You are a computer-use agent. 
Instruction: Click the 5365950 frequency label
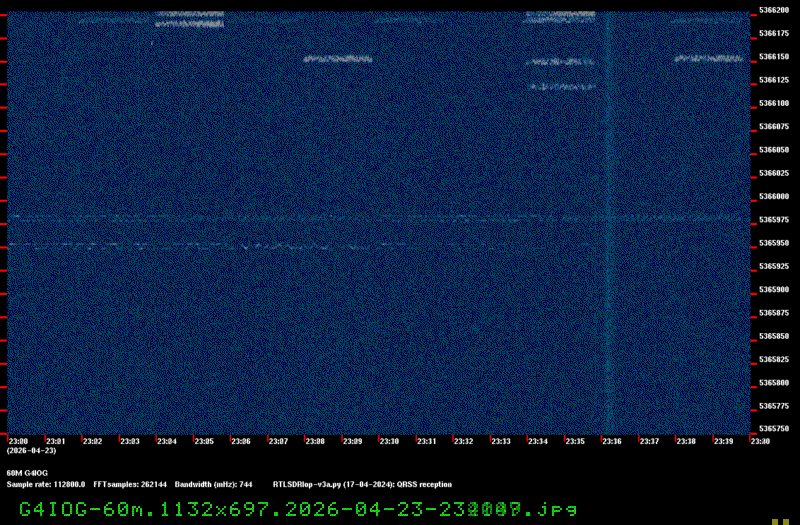pos(774,243)
